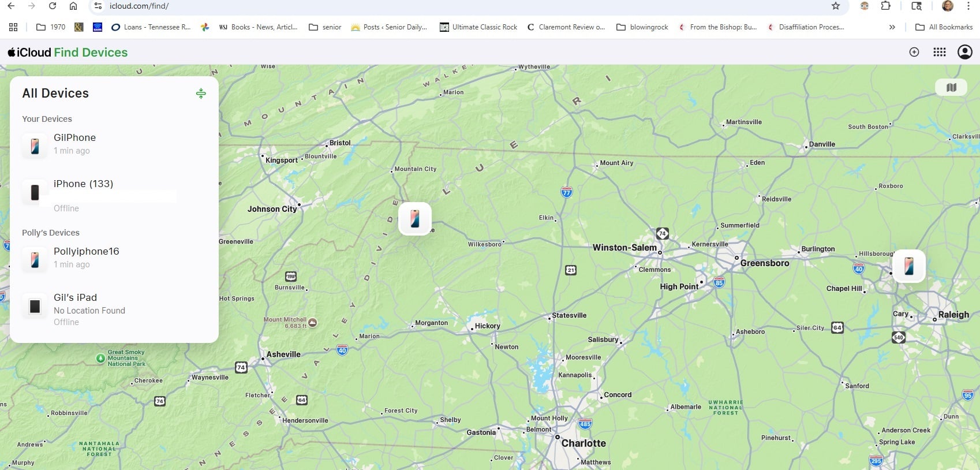
Task: Select the offline iPhone (133) device
Action: tap(114, 195)
